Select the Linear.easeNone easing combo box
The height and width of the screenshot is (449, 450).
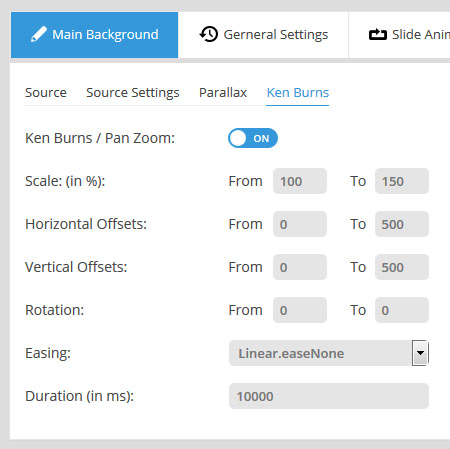(329, 353)
